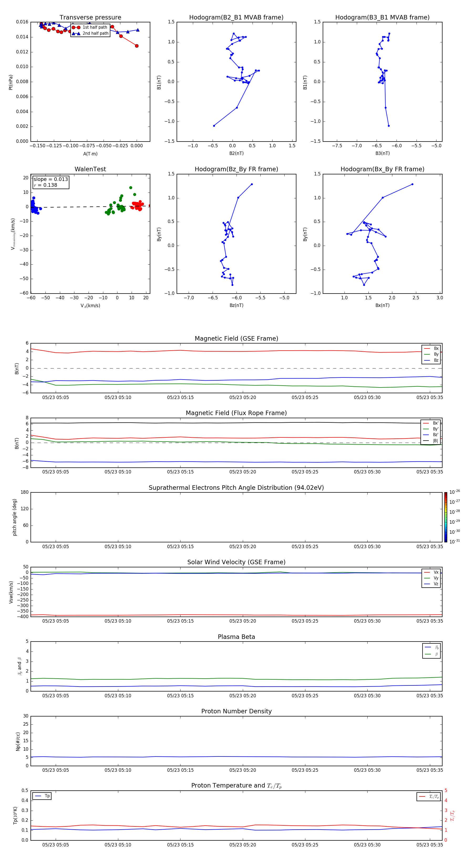Click the Bx legend entry in GSE field plot

coord(431,349)
